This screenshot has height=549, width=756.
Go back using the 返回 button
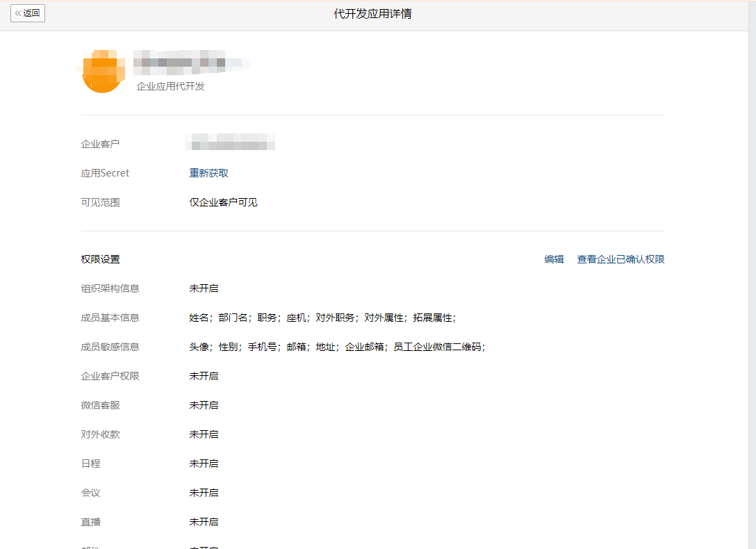click(28, 13)
